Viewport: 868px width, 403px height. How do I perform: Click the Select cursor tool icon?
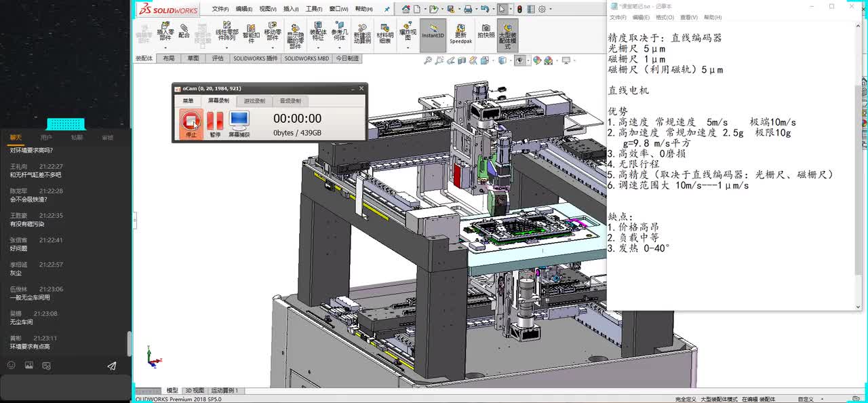click(502, 9)
